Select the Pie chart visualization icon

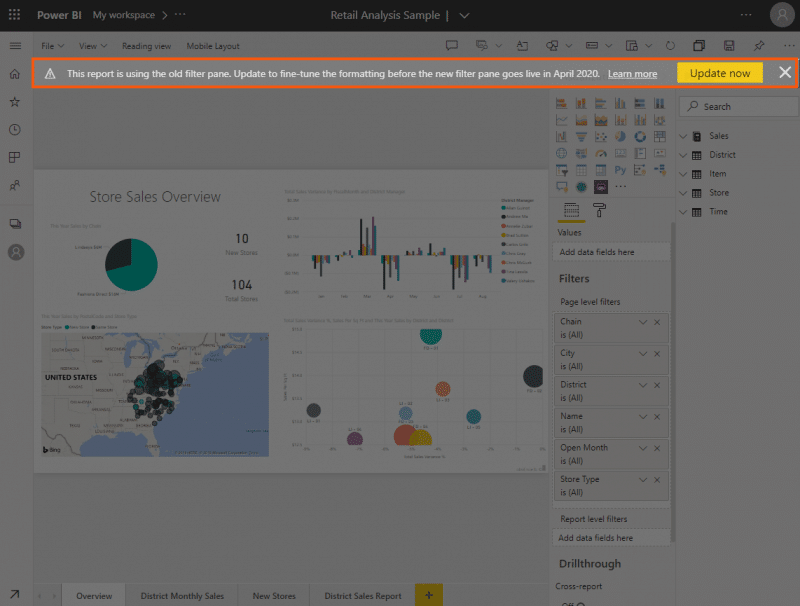620,137
